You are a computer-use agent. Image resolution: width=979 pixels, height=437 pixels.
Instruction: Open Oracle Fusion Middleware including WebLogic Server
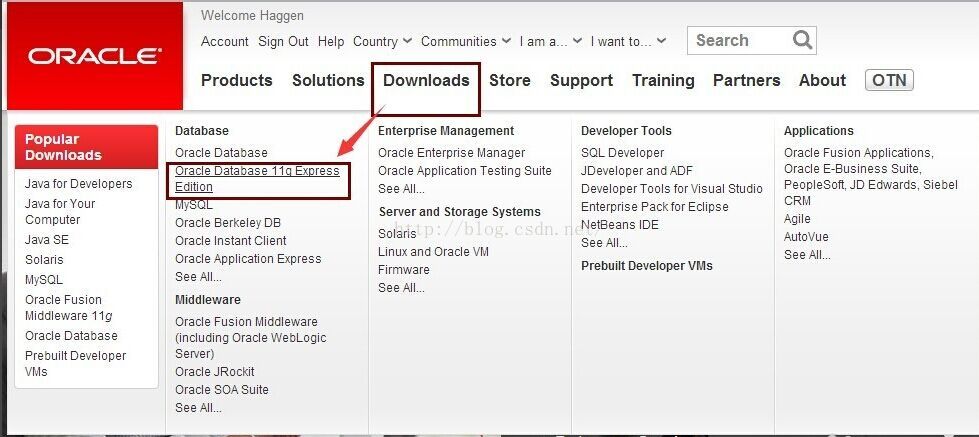coord(250,338)
